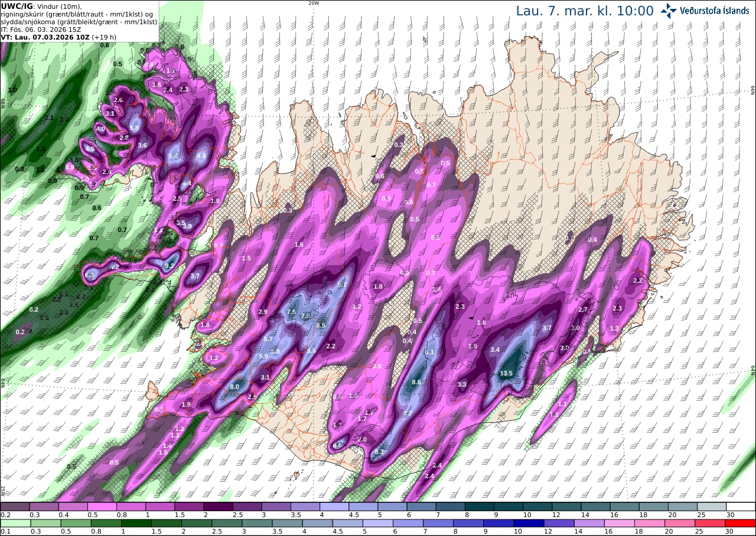
Task: Click the bright pink swatch labeled 0.5 in top legend row
Action: [102, 506]
